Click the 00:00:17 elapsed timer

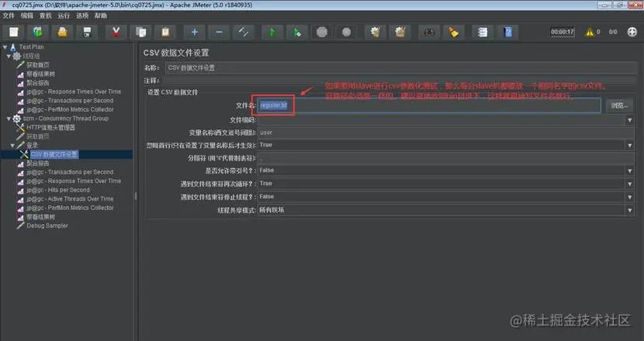tap(563, 32)
